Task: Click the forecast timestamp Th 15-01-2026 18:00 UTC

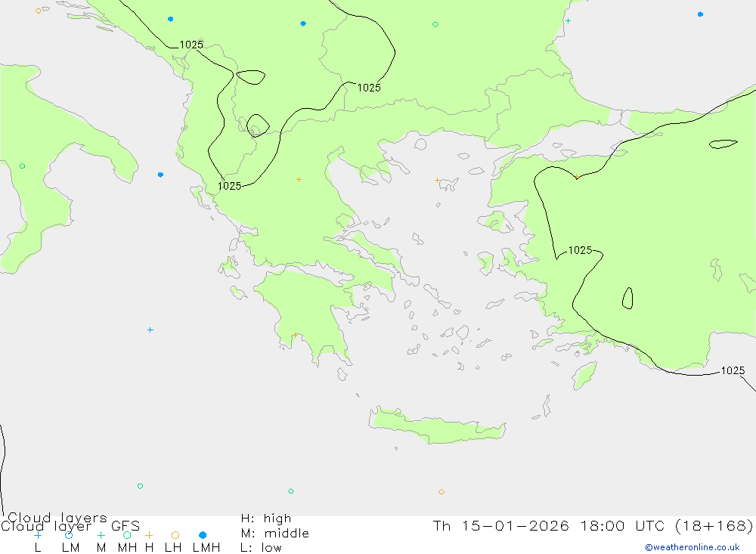Action: [547, 525]
